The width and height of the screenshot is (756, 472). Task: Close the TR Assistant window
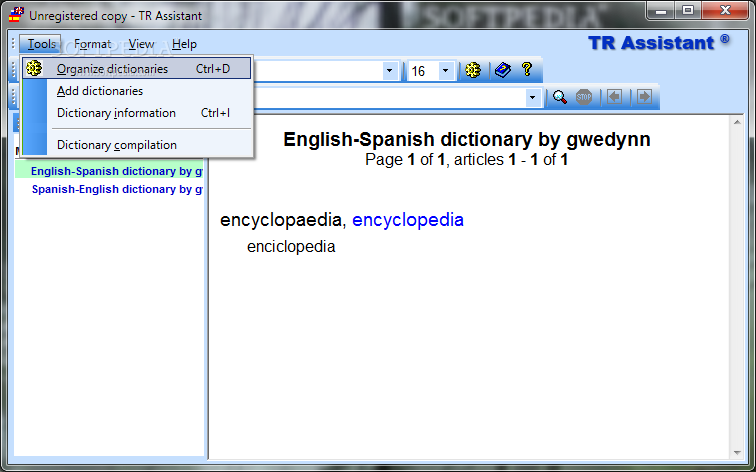pyautogui.click(x=725, y=10)
